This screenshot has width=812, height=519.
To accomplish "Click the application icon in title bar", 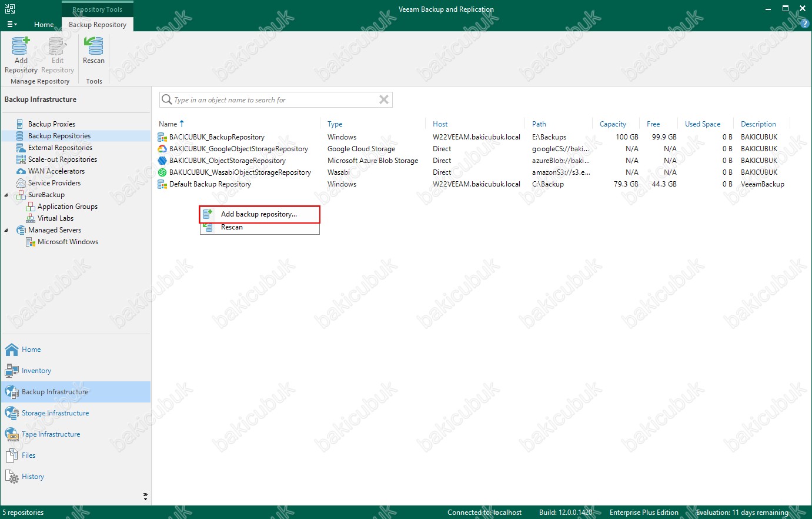I will point(10,9).
